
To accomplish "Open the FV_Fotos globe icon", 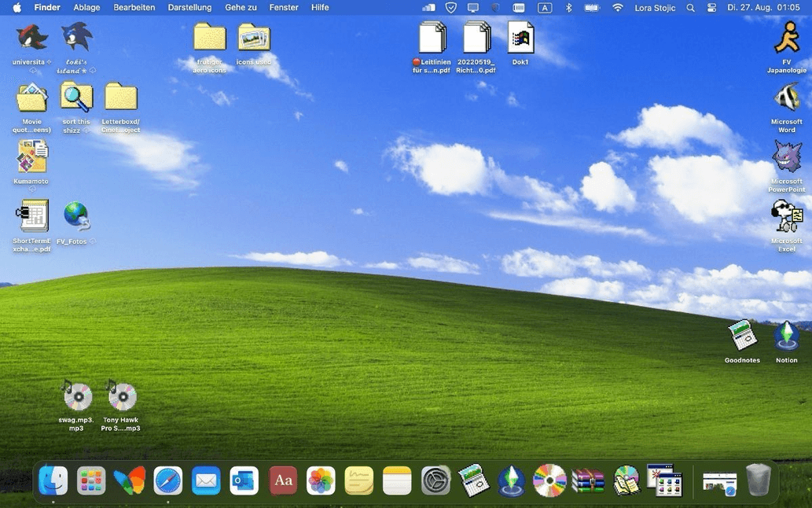I will tap(77, 216).
